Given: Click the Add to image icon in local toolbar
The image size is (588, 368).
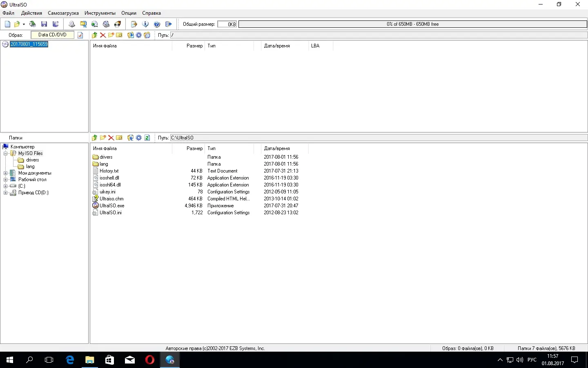Looking at the screenshot, I should (x=131, y=138).
